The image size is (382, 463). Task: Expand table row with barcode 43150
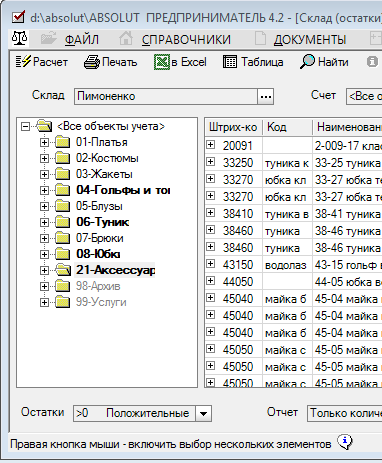[210, 264]
